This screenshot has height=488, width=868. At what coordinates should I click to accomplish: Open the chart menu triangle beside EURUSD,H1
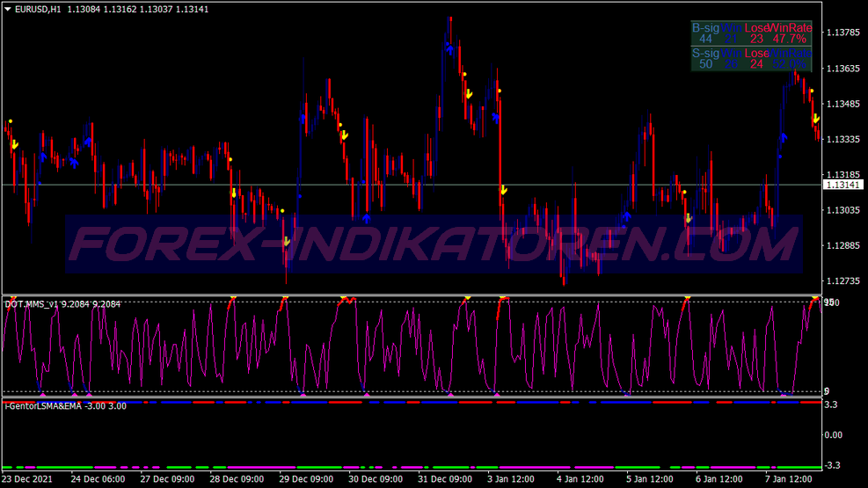point(8,9)
